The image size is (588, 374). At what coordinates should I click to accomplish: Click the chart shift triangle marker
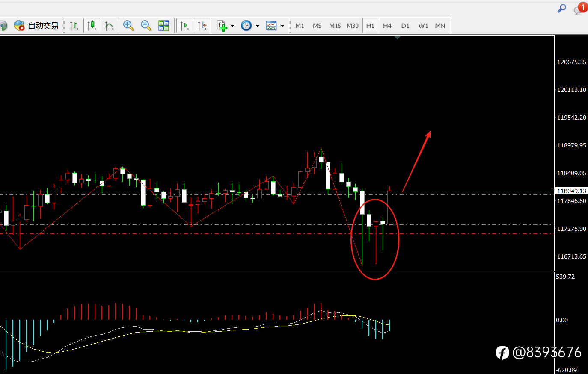397,38
